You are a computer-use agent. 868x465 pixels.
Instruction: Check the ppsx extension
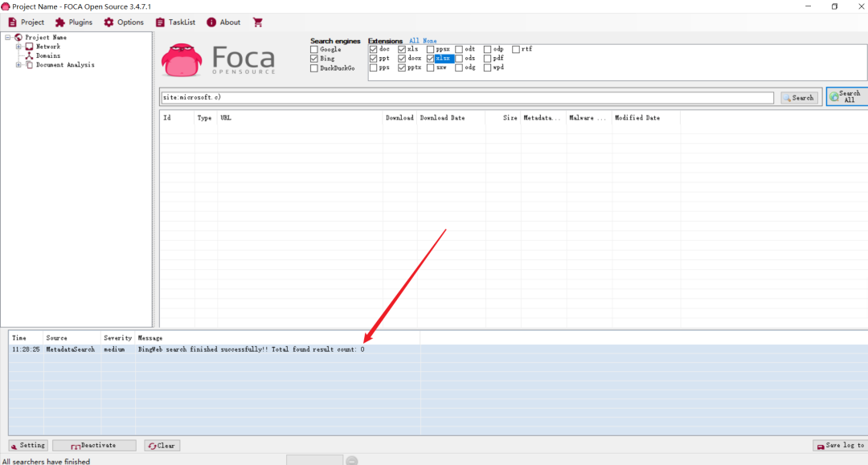[430, 49]
